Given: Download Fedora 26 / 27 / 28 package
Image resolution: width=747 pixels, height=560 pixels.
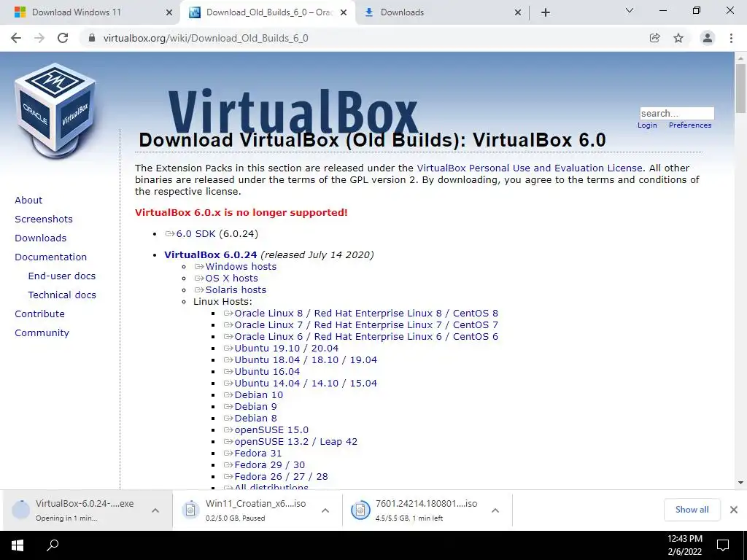Looking at the screenshot, I should click(x=276, y=477).
